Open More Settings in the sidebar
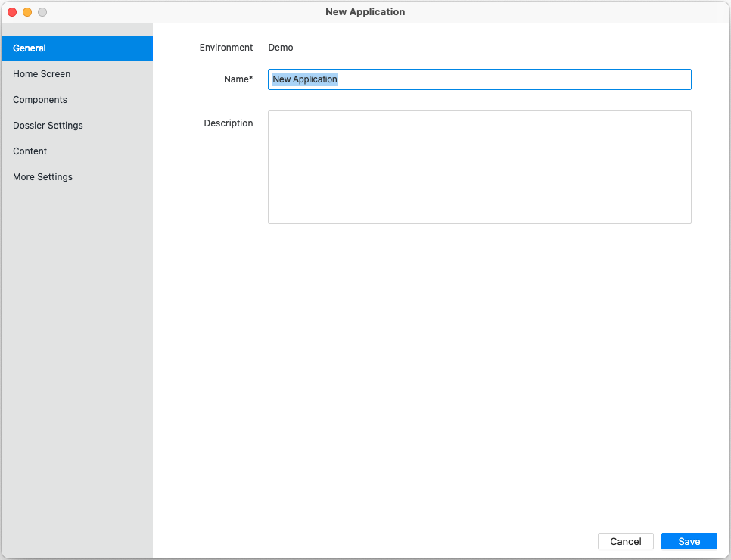 pos(43,177)
